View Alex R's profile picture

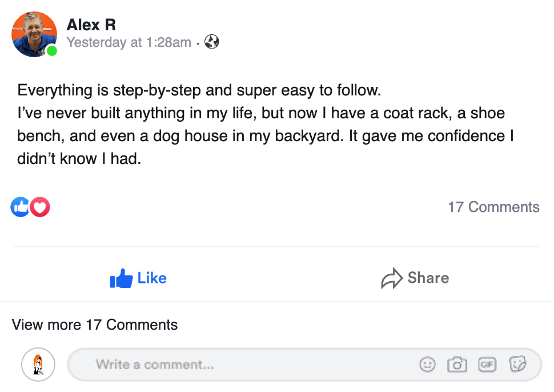pyautogui.click(x=34, y=34)
